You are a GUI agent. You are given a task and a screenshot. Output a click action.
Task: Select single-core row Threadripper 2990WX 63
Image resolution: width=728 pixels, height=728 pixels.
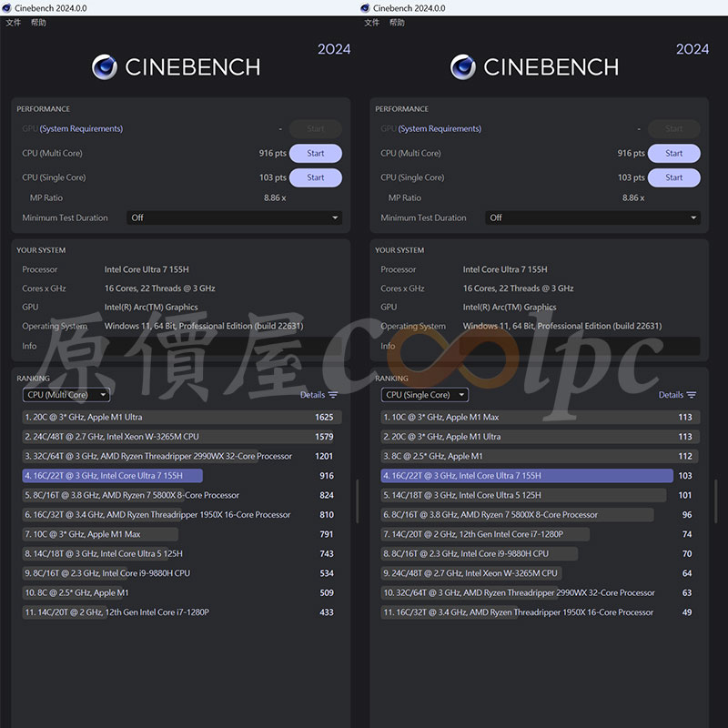541,592
